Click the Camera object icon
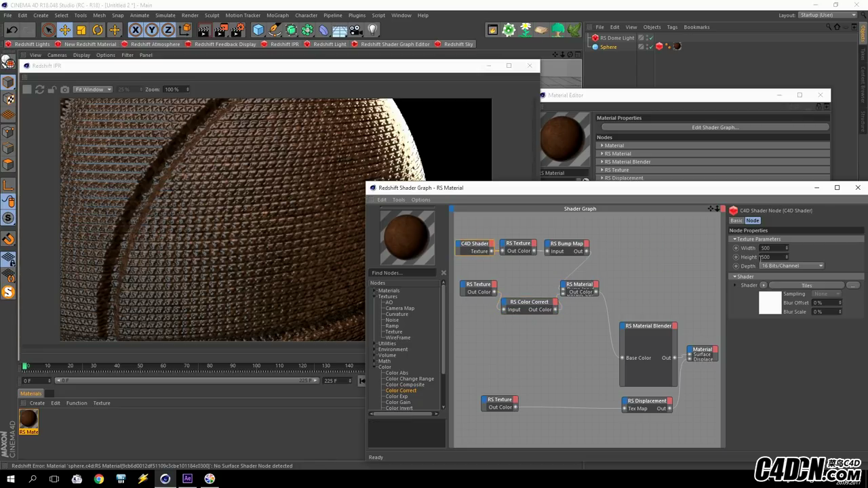The height and width of the screenshot is (488, 868). point(357,30)
